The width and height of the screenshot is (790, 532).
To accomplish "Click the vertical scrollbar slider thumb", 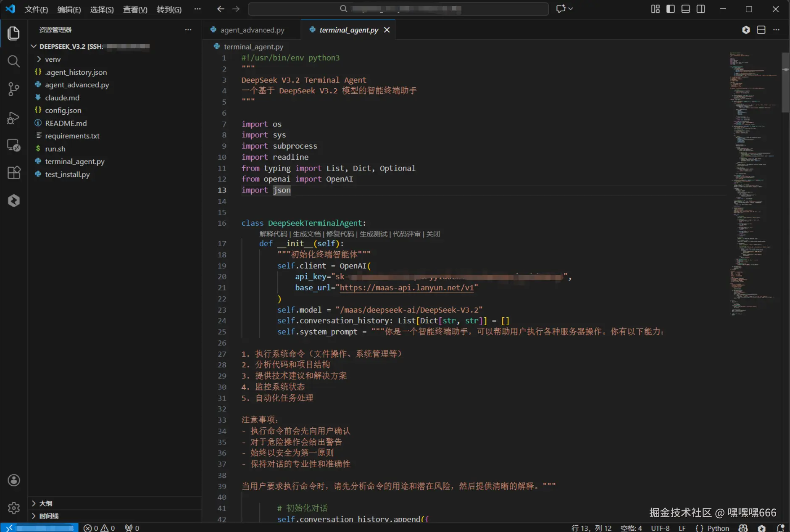I will 785,82.
